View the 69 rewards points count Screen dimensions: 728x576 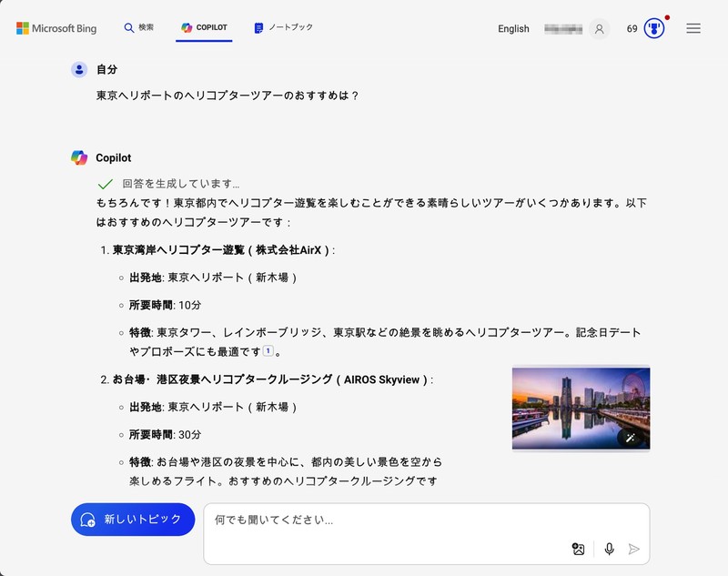coord(632,29)
